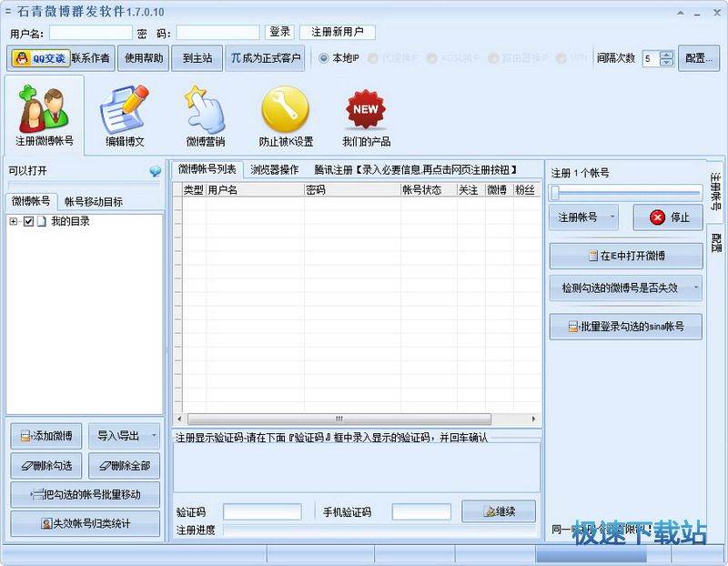Click the 我们的产品 NEW badge icon
The image size is (728, 566).
click(x=366, y=111)
